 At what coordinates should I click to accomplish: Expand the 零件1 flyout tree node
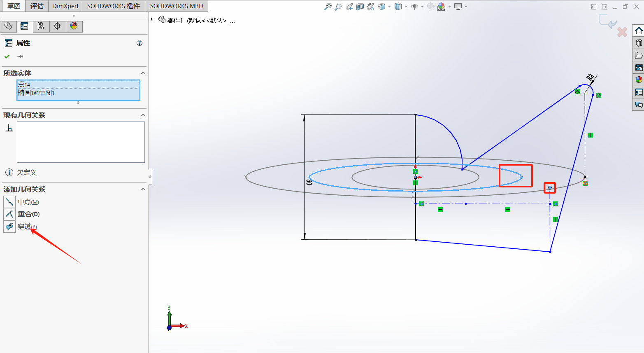[x=152, y=19]
